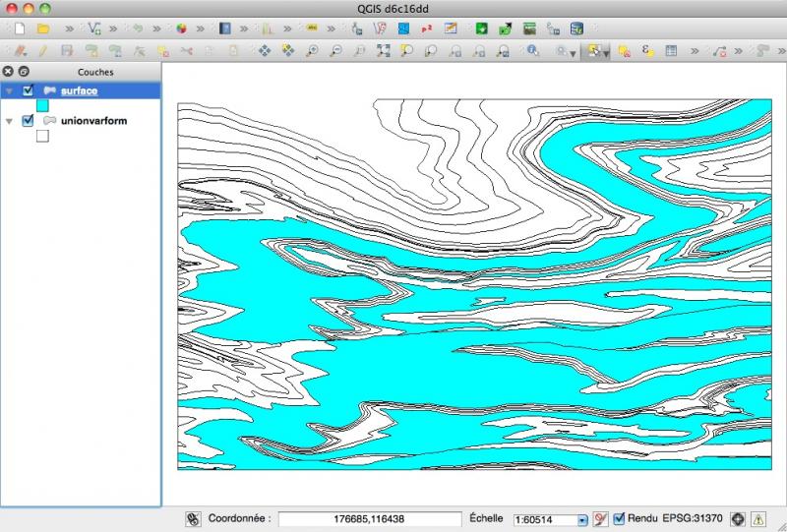This screenshot has width=787, height=532.
Task: Select the unionvarform layer in Couches
Action: click(93, 121)
